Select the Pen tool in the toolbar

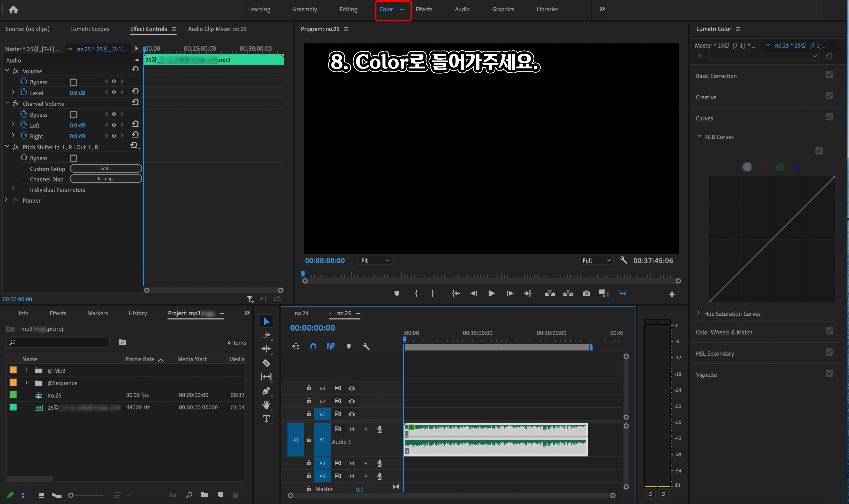coord(266,391)
